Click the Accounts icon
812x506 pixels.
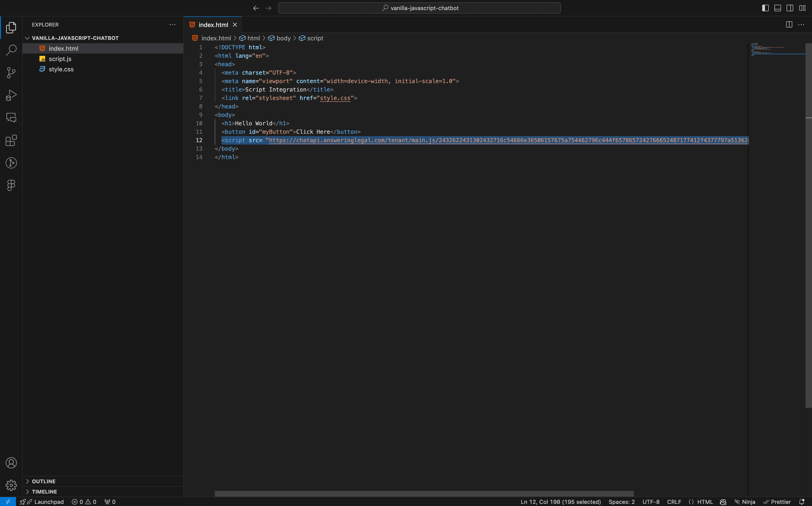11,463
